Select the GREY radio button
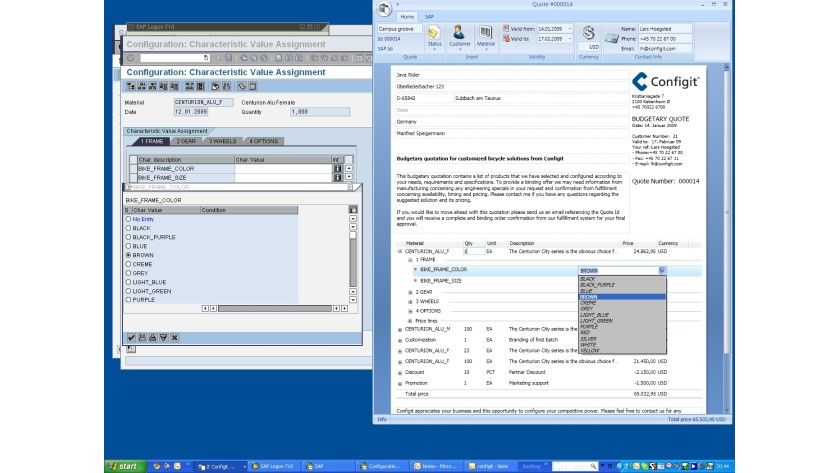This screenshot has height=473, width=840. [128, 273]
